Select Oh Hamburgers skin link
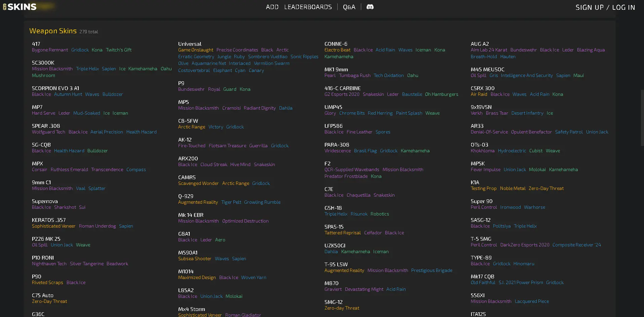This screenshot has height=317, width=644. [x=441, y=94]
